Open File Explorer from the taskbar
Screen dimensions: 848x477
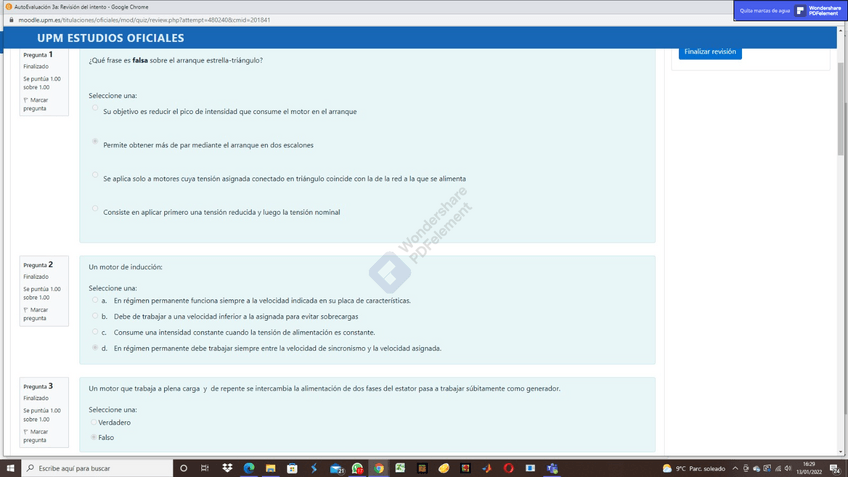(x=270, y=468)
